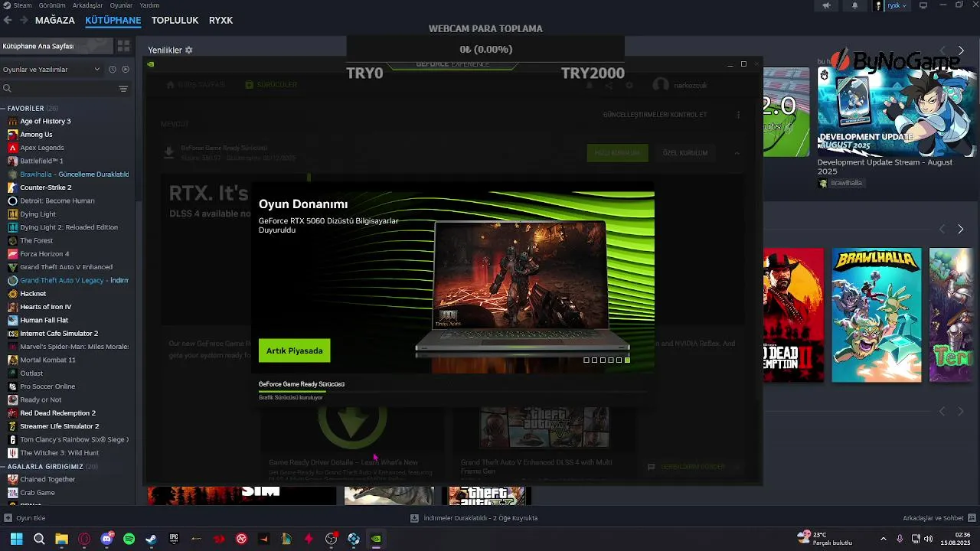Screen dimensions: 980x551
Task: Click the driver installation progress bar
Action: pyautogui.click(x=453, y=391)
